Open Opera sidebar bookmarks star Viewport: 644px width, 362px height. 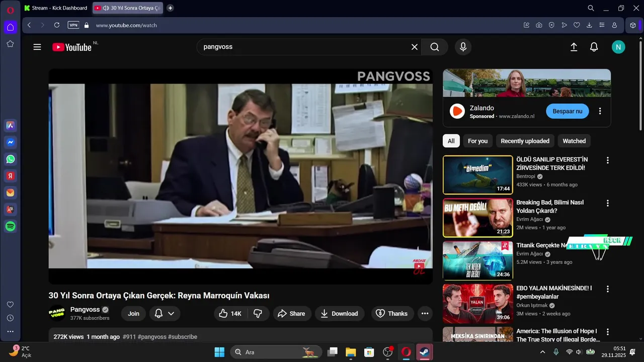10,44
